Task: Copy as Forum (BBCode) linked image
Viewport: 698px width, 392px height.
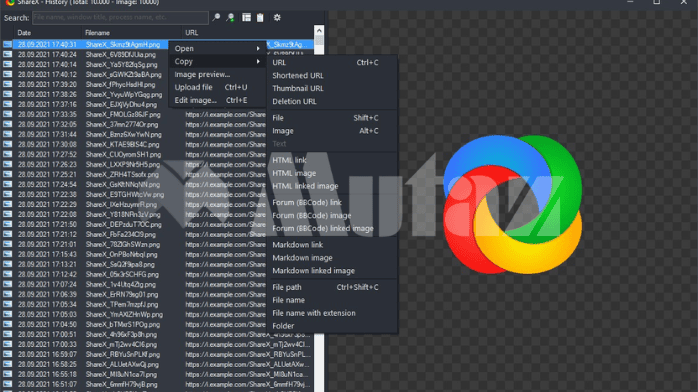Action: pos(332,228)
